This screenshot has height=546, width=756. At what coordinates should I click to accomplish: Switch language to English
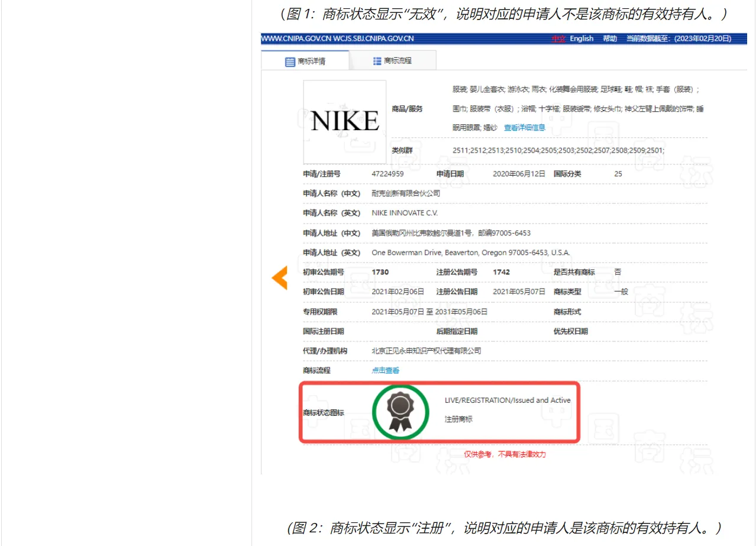tap(581, 38)
